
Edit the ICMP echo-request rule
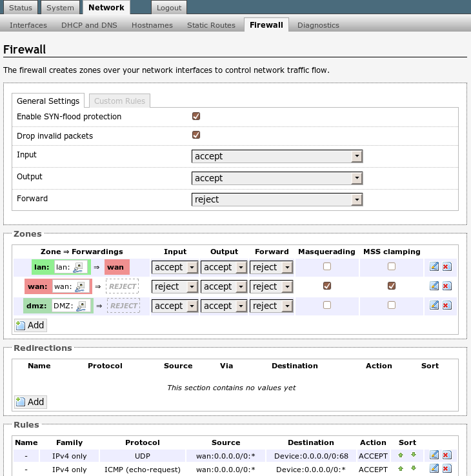[434, 469]
